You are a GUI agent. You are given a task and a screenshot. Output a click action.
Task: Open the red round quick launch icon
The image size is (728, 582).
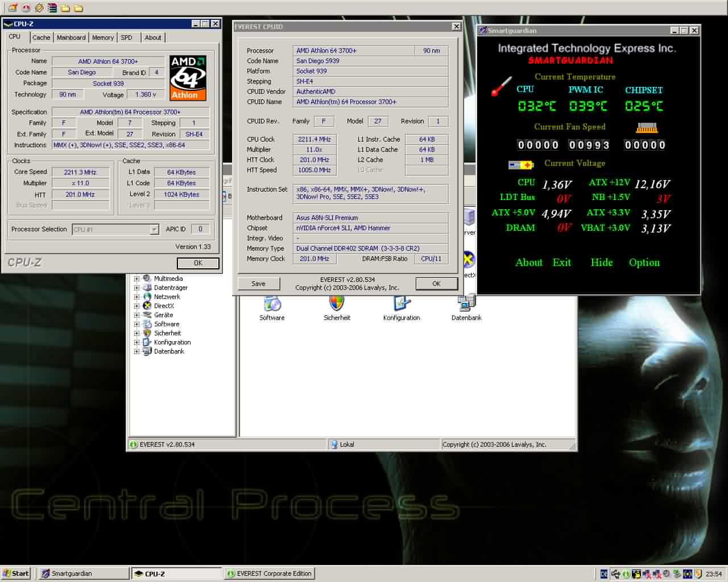pyautogui.click(x=26, y=8)
